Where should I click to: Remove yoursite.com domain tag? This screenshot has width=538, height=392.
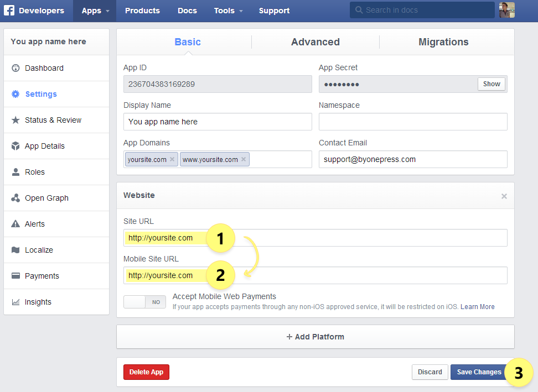(172, 159)
